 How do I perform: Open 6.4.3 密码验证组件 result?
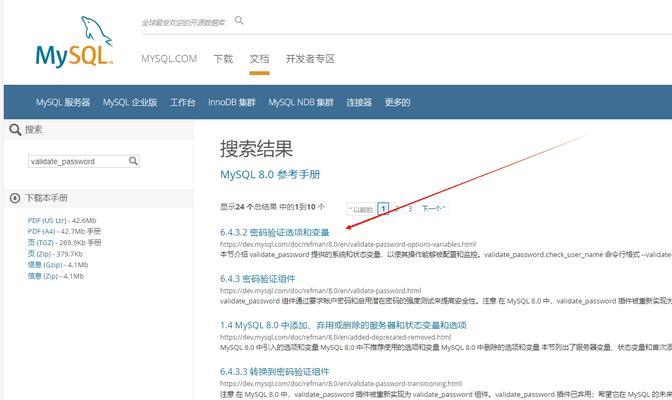pos(258,279)
